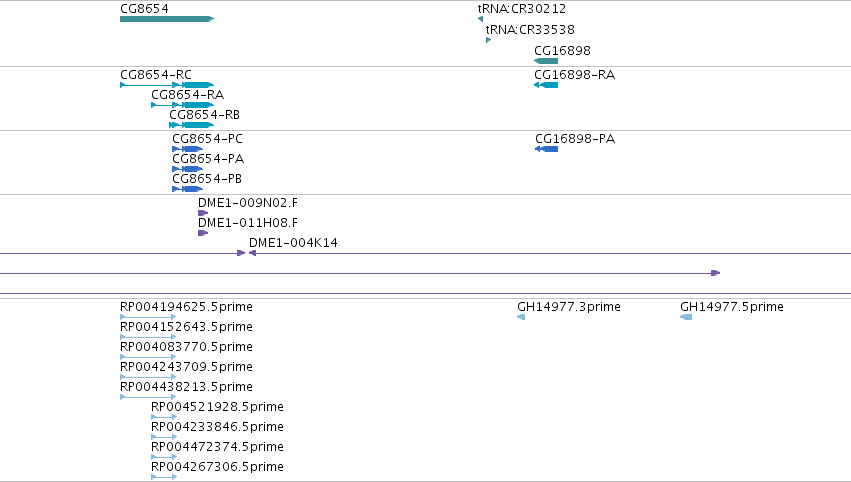This screenshot has width=851, height=482.
Task: Select the CG8654-RA transcript label
Action: pyautogui.click(x=187, y=94)
